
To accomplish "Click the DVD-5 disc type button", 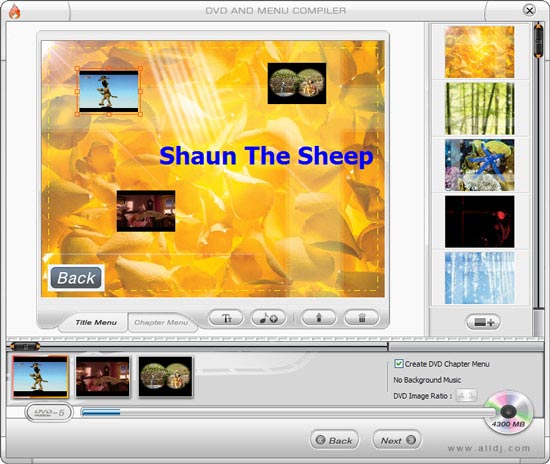I will (49, 412).
